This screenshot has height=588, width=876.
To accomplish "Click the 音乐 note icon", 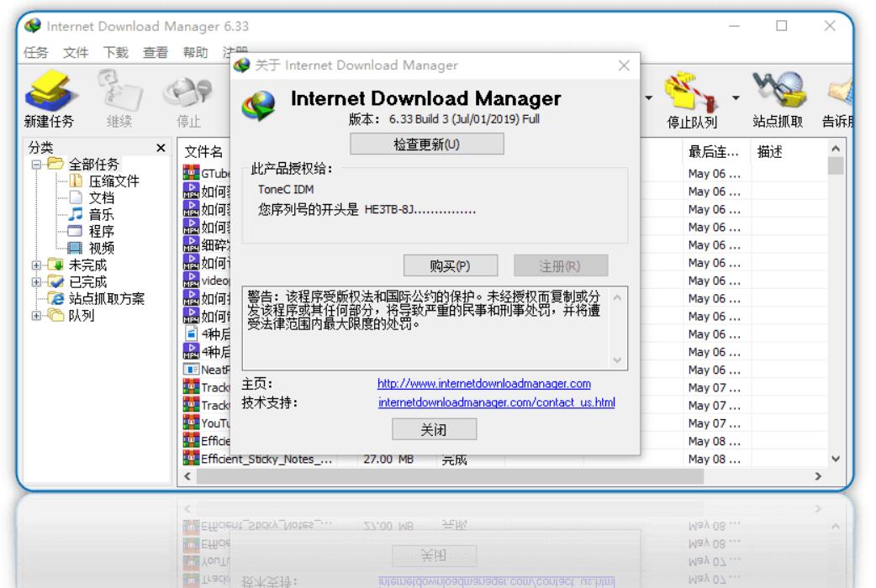I will coord(76,214).
